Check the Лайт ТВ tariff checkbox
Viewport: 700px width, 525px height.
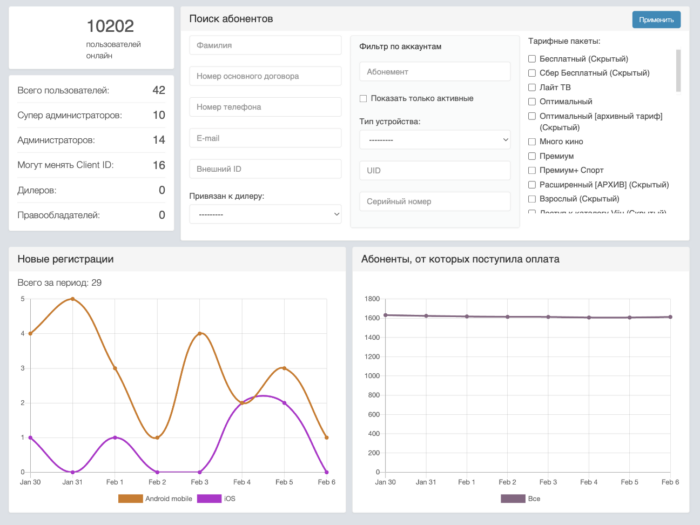[532, 87]
